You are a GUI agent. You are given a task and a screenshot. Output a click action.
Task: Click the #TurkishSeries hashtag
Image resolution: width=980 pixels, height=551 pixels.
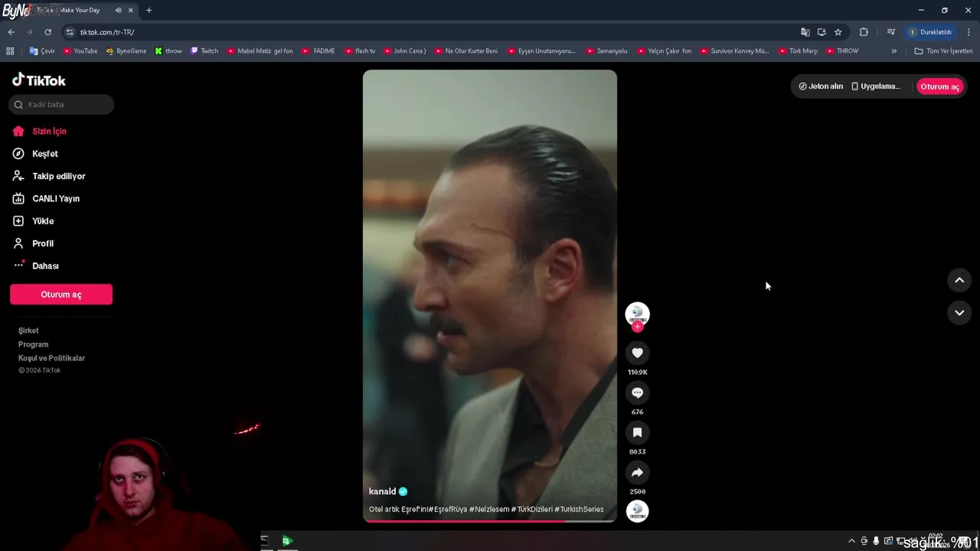tap(579, 510)
